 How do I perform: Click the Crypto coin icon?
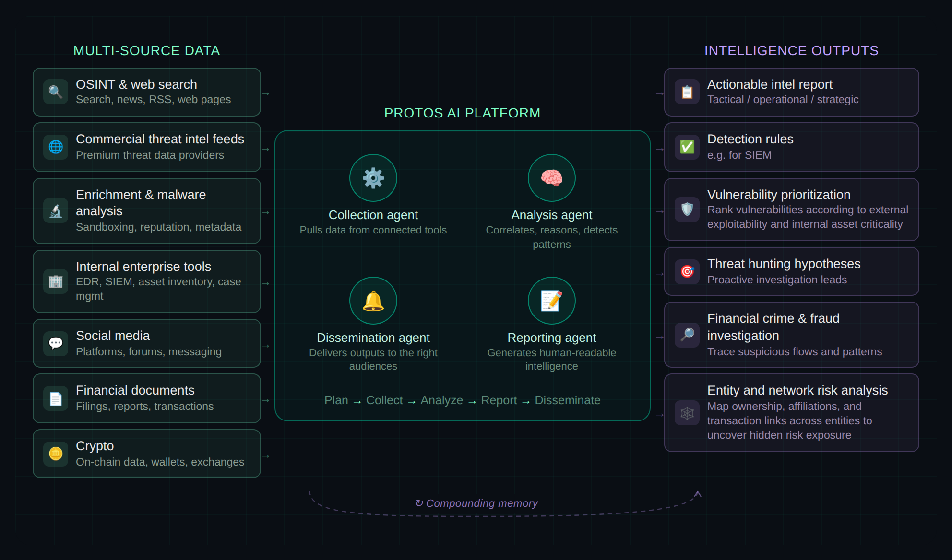click(x=56, y=453)
